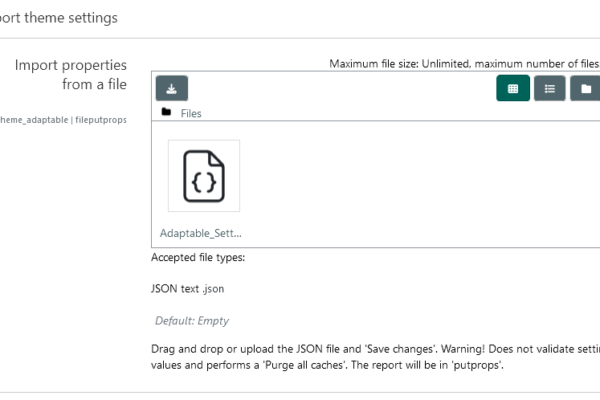Viewport: 600px width, 400px height.
Task: Click the 'Accepted file types:' label
Action: pos(198,258)
